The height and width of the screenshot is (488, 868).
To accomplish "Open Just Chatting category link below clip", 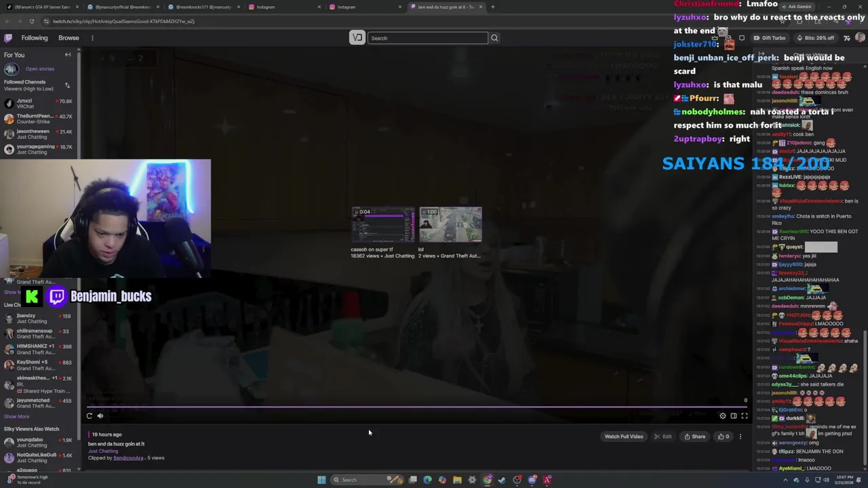I will 103,451.
